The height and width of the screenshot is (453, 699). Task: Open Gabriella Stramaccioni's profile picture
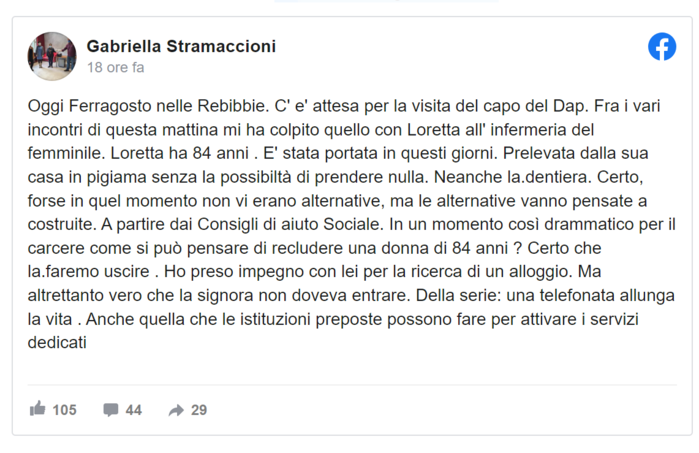[52, 56]
